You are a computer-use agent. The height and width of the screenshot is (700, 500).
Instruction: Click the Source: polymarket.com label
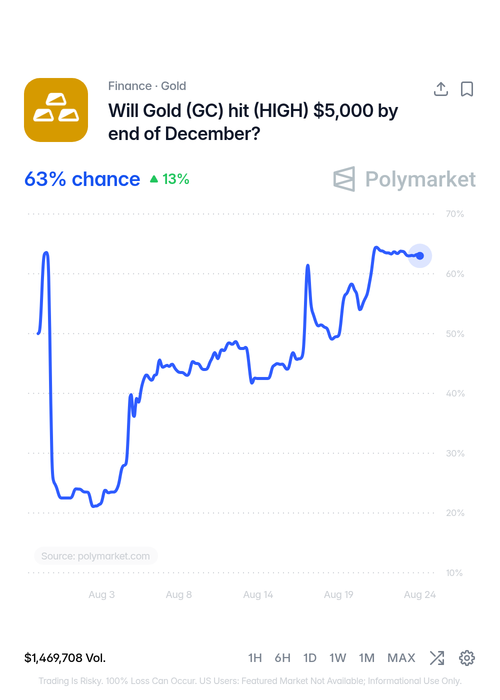pos(96,556)
